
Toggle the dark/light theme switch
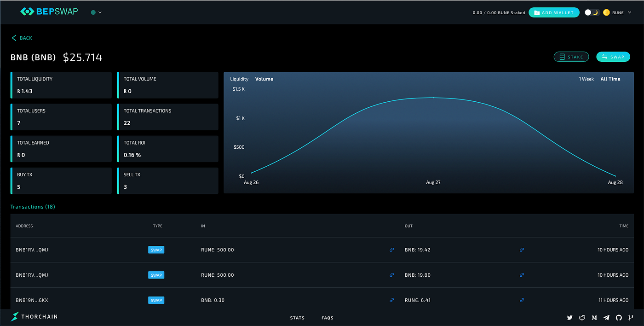pos(592,12)
